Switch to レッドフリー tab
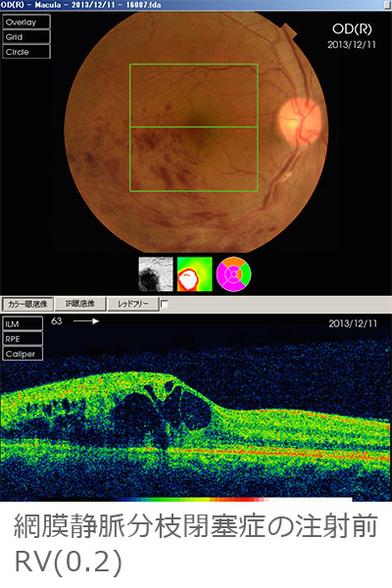The height and width of the screenshot is (588, 392). coord(133,304)
